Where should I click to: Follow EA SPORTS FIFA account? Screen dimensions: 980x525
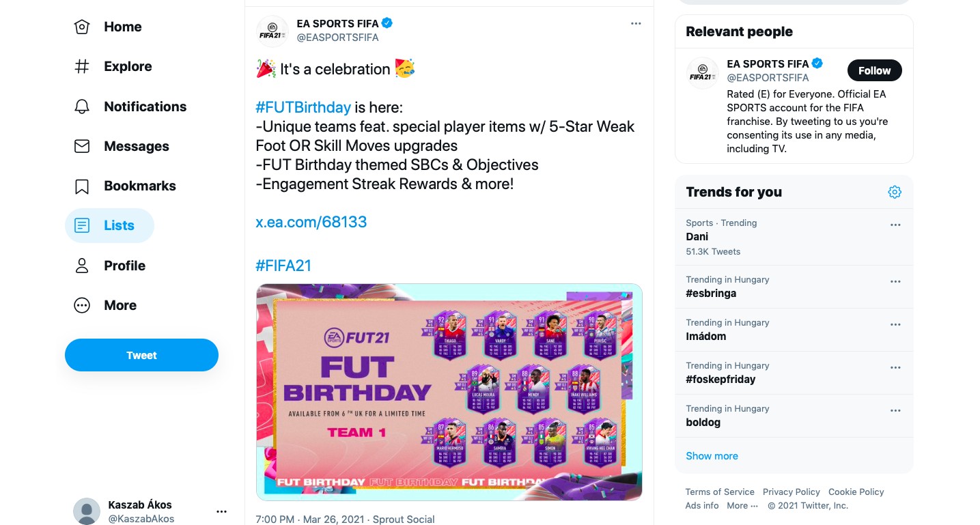pos(874,70)
